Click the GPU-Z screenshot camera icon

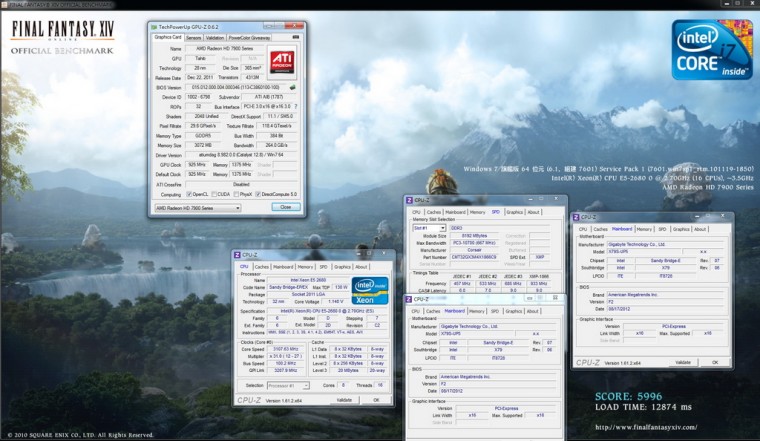[297, 37]
